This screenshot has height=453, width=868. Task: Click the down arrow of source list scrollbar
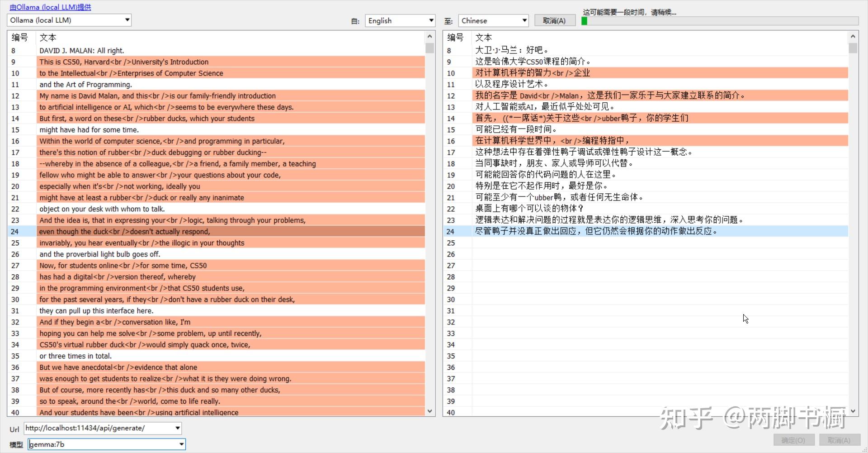click(x=429, y=411)
